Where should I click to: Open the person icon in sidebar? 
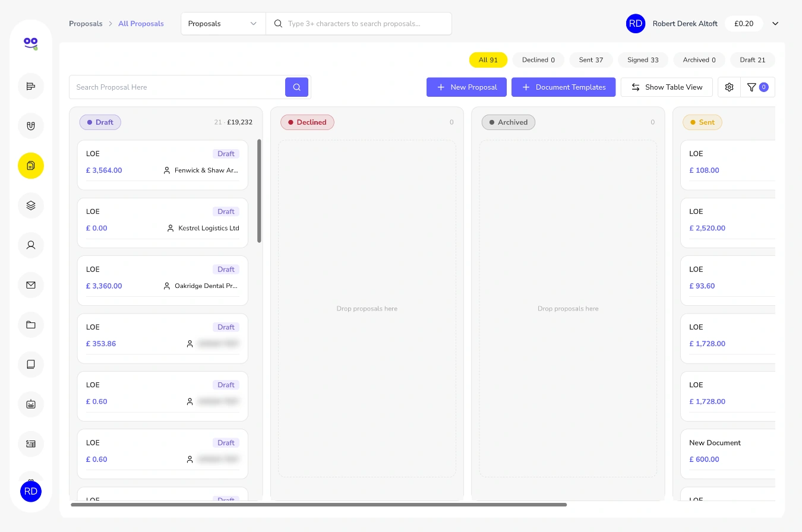tap(31, 245)
